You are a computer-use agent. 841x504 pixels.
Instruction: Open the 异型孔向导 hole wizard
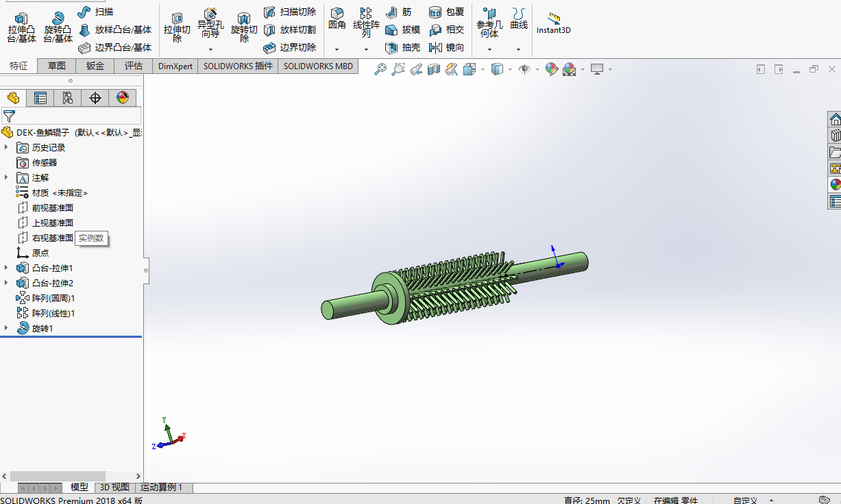pyautogui.click(x=210, y=24)
